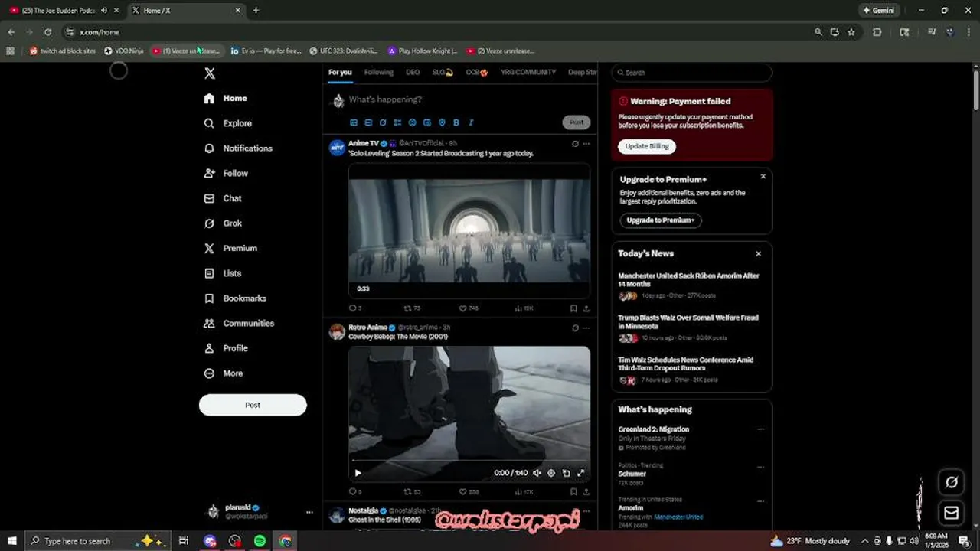Click the schedule post icon in the composer

click(427, 122)
